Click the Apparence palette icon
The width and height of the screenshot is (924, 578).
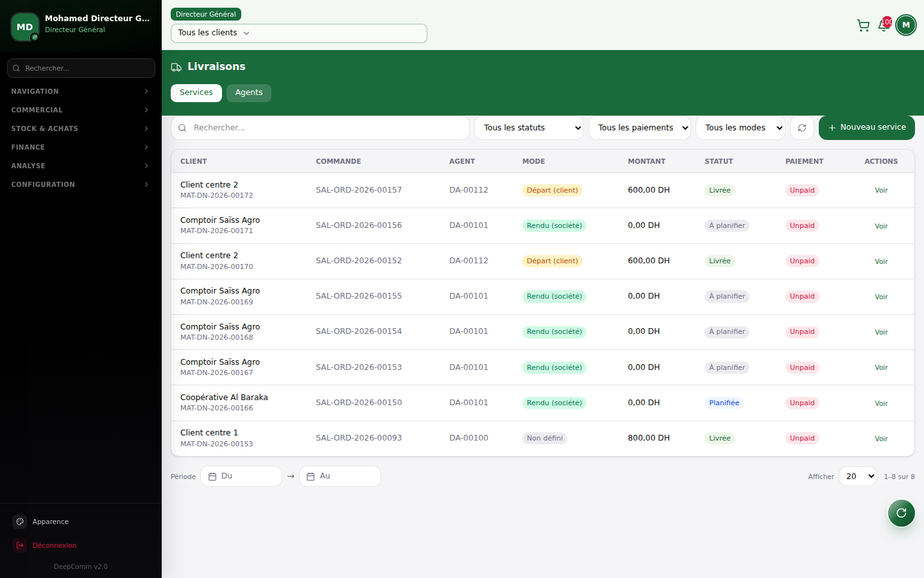[20, 521]
